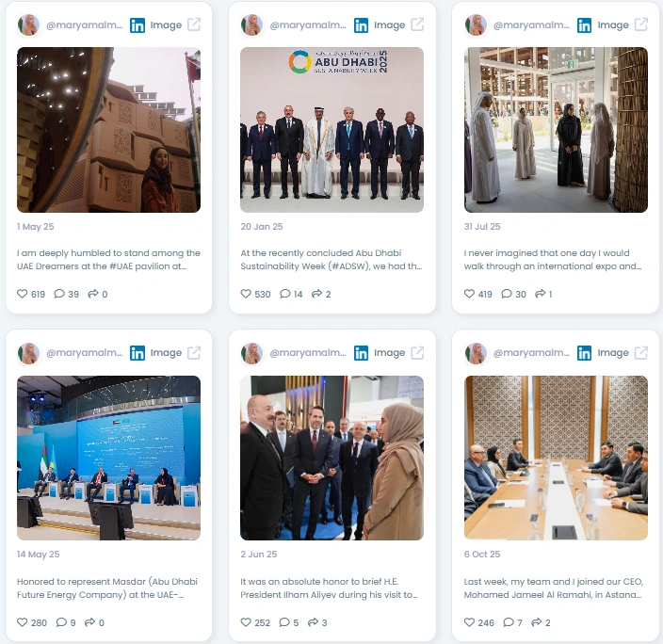663x644 pixels.
Task: Open external link icon on 2 Jun 25 post
Action: 417,352
